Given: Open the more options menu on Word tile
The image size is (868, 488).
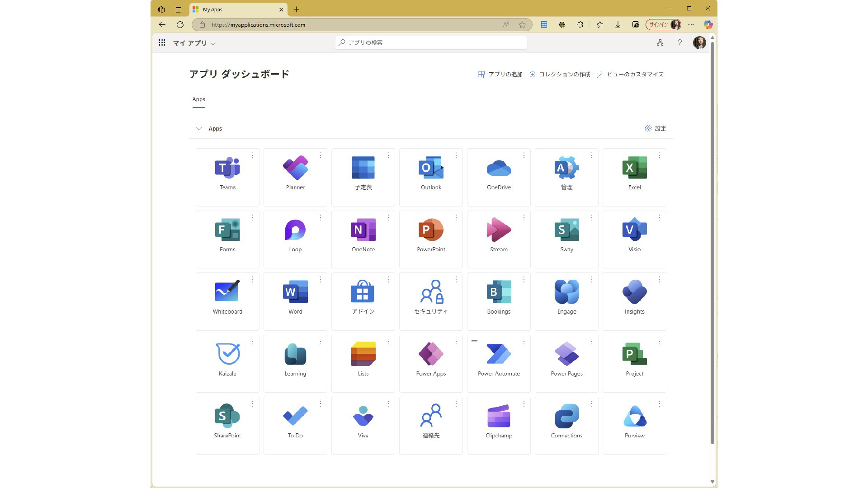Looking at the screenshot, I should (x=321, y=280).
